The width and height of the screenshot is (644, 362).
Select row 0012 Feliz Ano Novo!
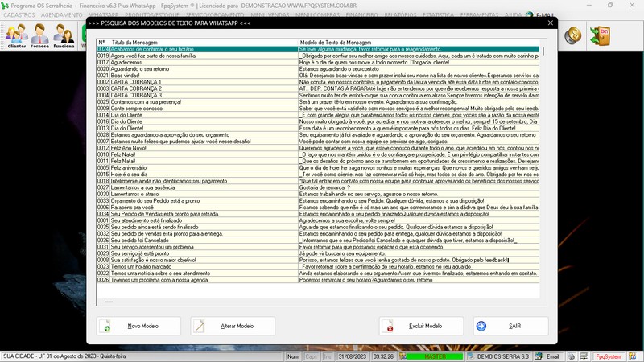click(318, 148)
